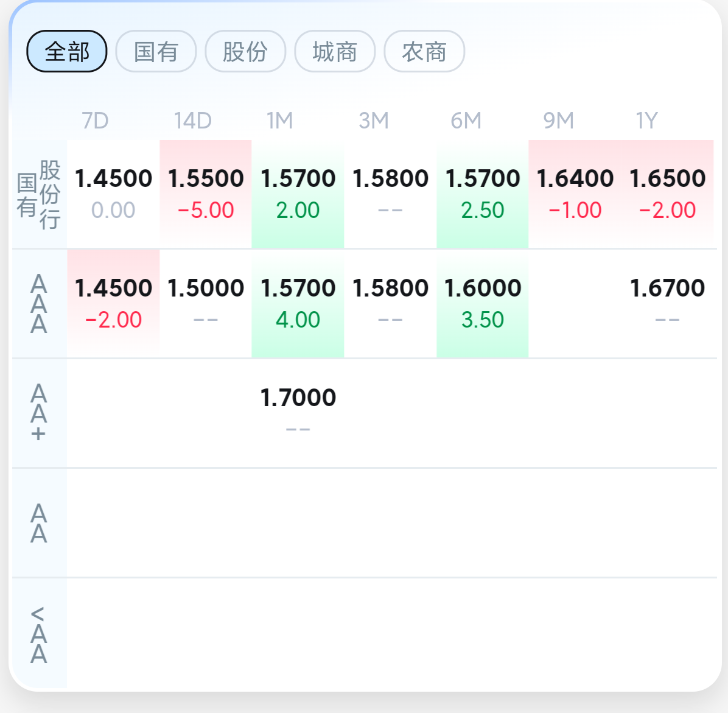Screen dimensions: 728x713
Task: Select the 全部 filter tab
Action: tap(67, 51)
